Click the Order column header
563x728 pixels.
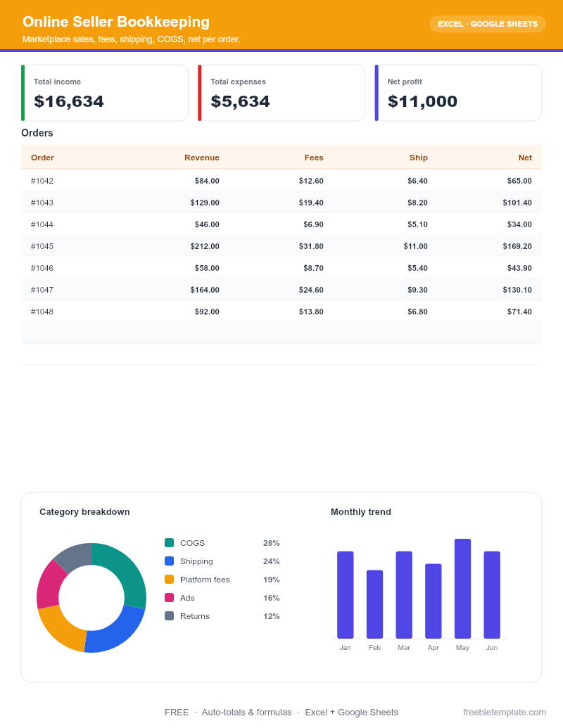point(42,158)
